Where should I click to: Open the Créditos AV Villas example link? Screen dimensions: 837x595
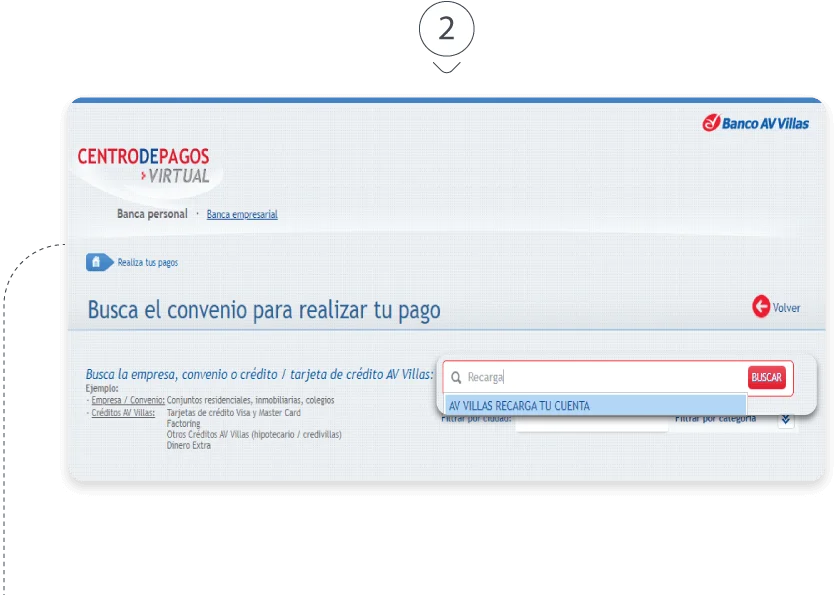point(123,412)
